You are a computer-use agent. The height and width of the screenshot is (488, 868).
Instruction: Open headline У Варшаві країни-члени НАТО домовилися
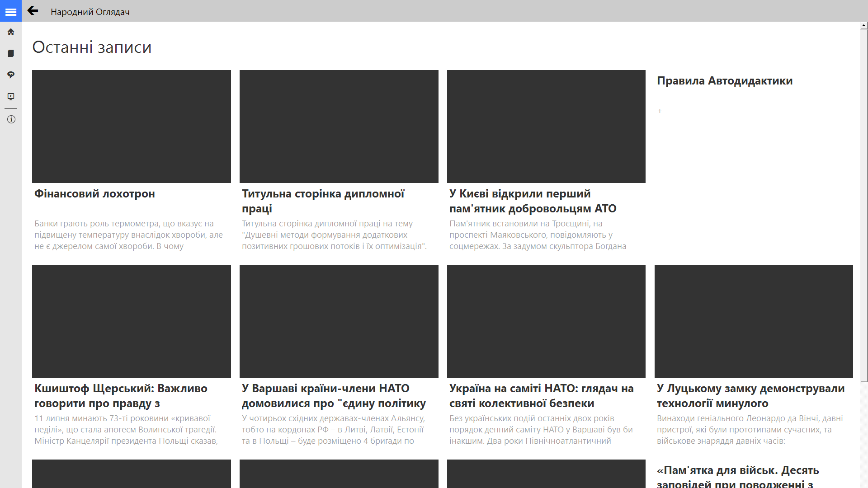pyautogui.click(x=334, y=396)
